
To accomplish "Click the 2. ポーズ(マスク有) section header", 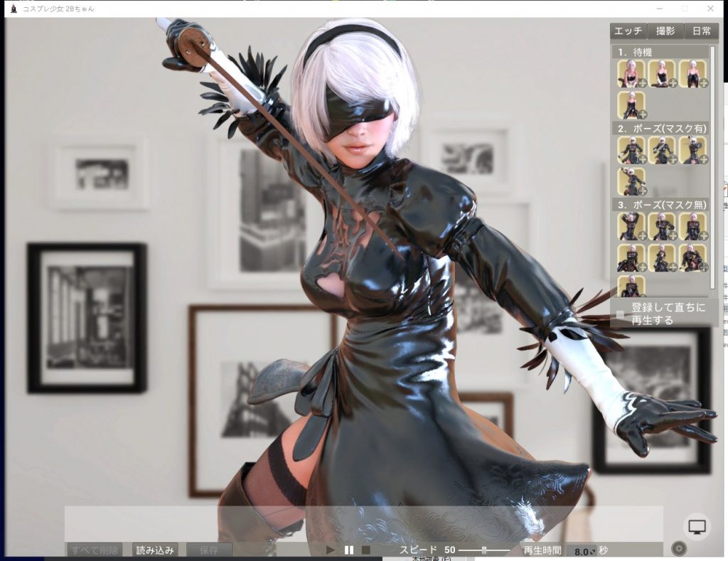I will [x=660, y=128].
